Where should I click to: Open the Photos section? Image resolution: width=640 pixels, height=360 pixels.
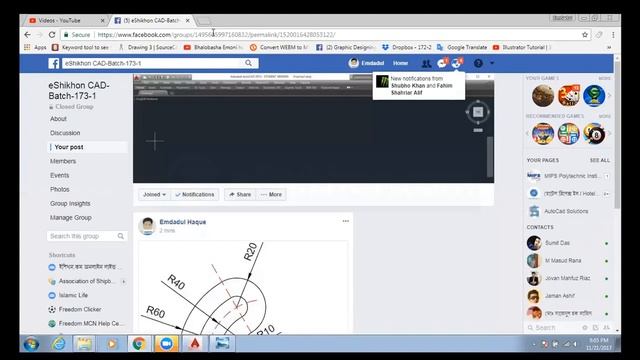point(60,189)
